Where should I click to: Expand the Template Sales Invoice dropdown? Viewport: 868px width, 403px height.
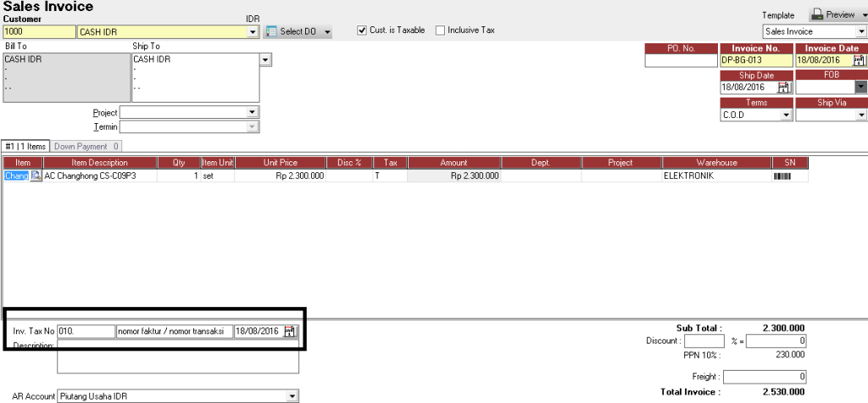(861, 31)
